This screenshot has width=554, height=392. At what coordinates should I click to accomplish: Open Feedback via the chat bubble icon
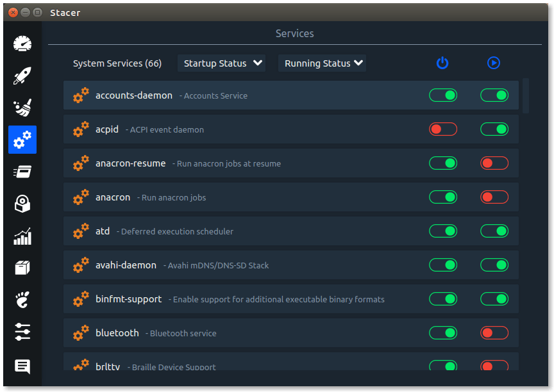(x=22, y=366)
